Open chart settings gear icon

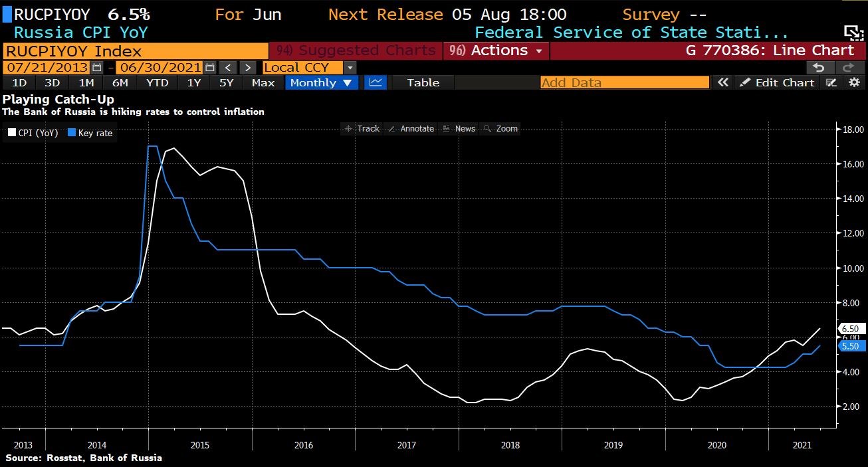click(x=855, y=82)
